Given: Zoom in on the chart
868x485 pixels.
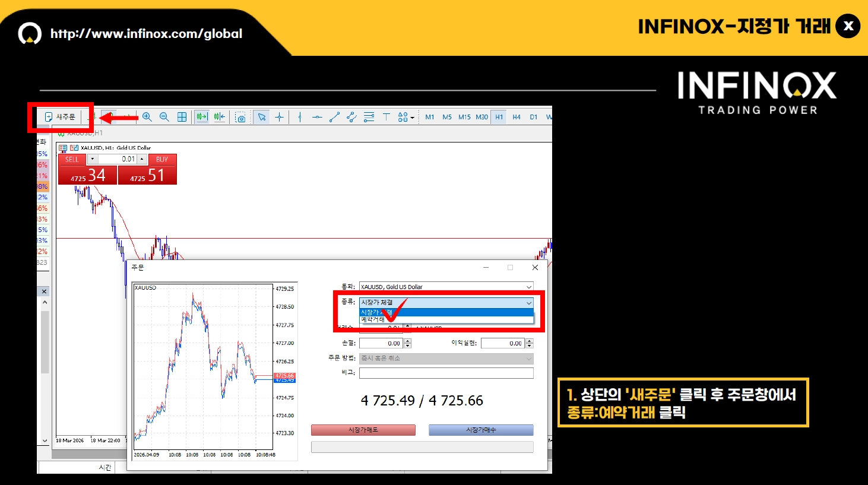Looking at the screenshot, I should point(147,117).
